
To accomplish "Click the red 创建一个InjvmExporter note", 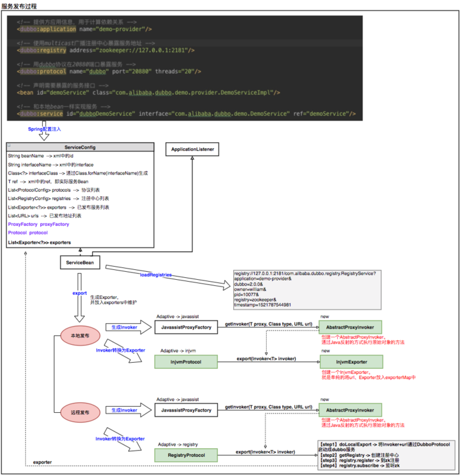I will pyautogui.click(x=368, y=375).
